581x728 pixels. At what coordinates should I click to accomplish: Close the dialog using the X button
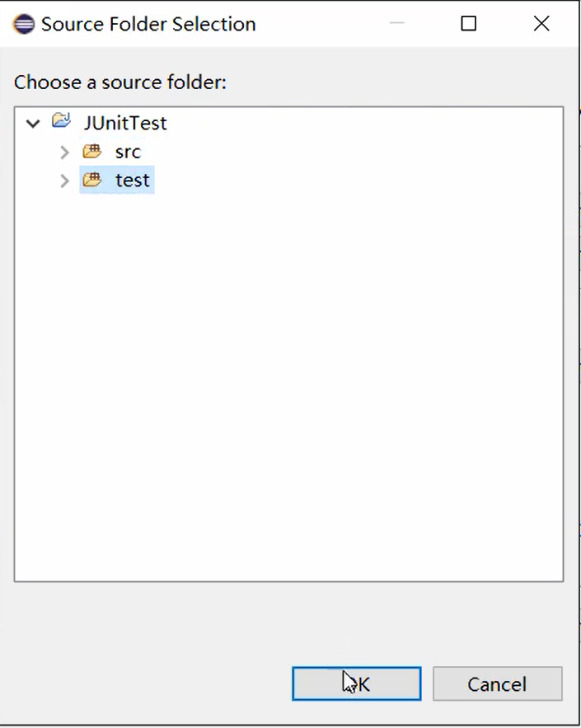541,23
